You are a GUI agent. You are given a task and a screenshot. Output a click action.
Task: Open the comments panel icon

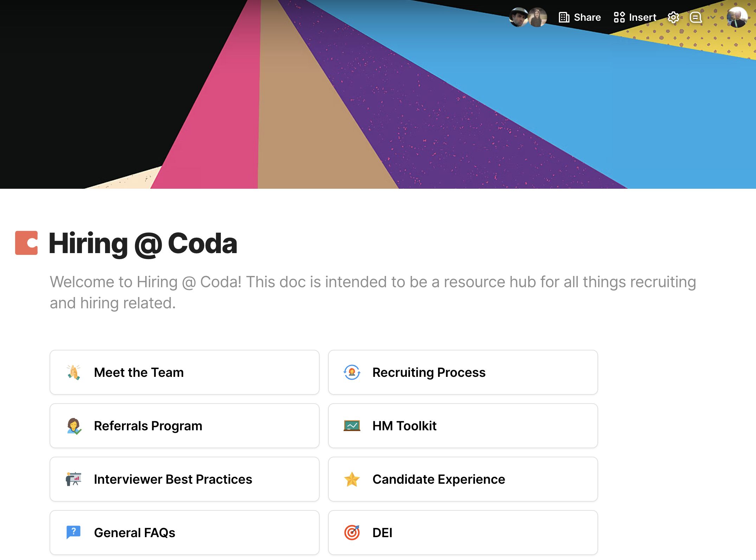click(695, 17)
